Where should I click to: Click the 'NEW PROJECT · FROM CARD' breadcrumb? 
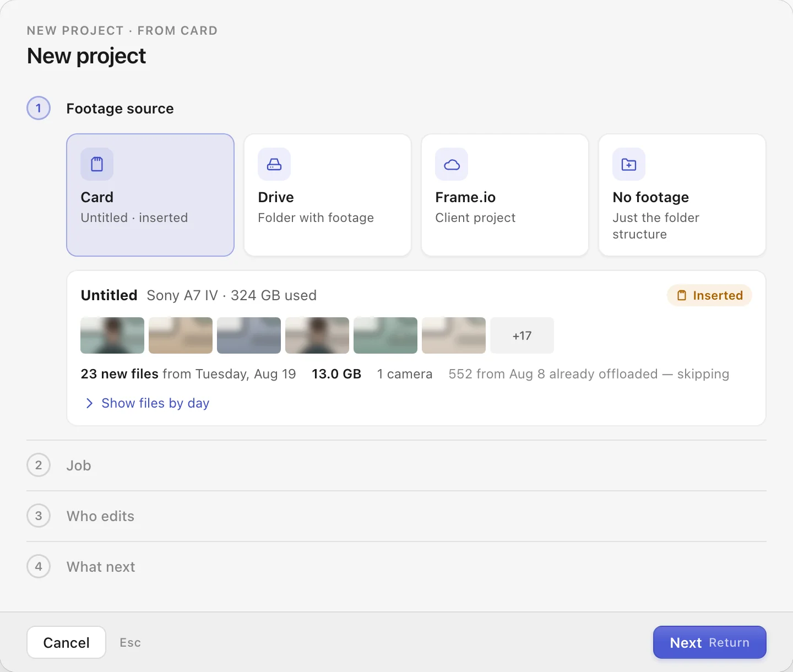click(122, 31)
